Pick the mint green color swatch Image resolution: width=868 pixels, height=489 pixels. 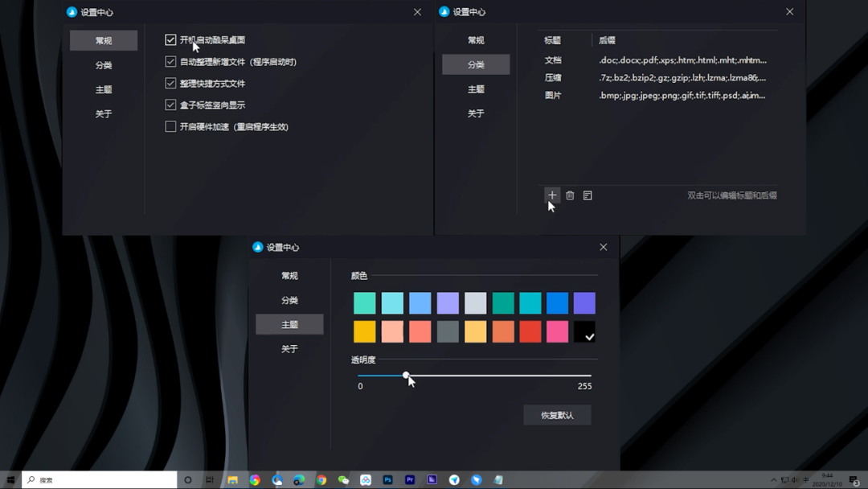(364, 303)
